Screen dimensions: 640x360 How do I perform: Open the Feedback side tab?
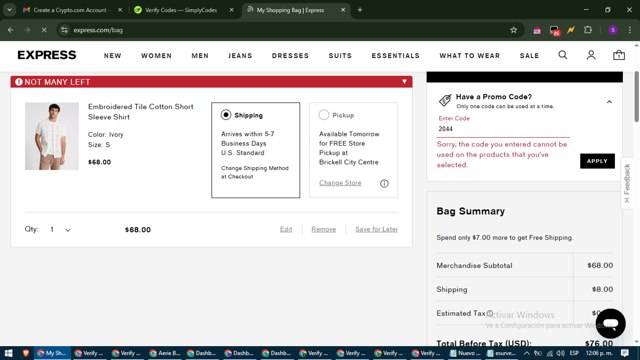click(627, 183)
